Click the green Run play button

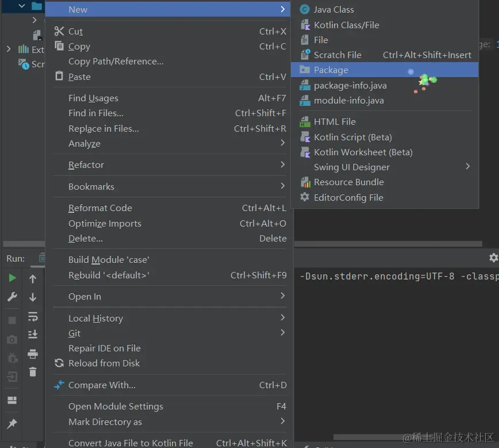point(12,278)
